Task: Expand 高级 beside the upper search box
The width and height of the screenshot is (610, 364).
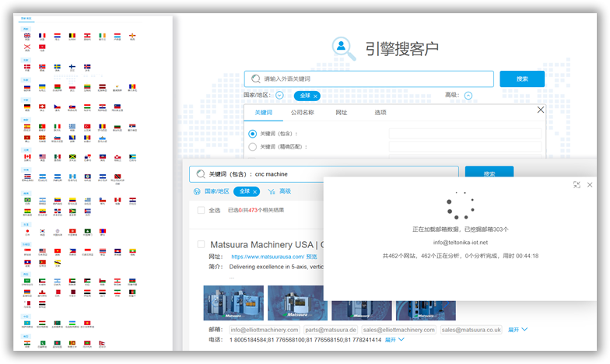Action: tap(468, 95)
